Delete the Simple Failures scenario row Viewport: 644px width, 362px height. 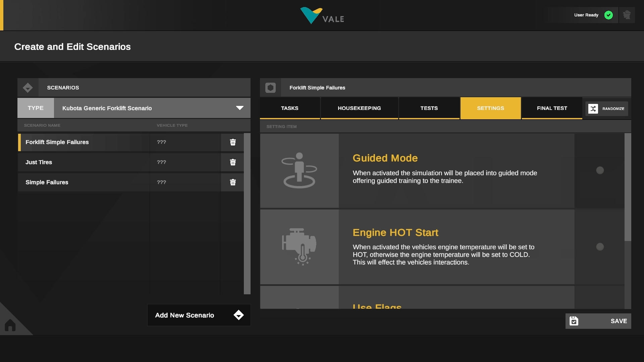coord(233,182)
